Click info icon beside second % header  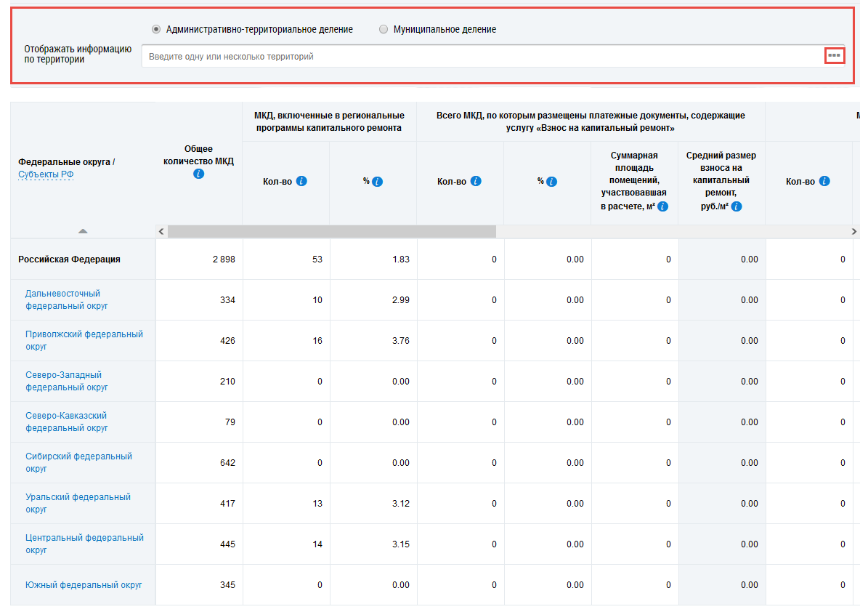552,182
